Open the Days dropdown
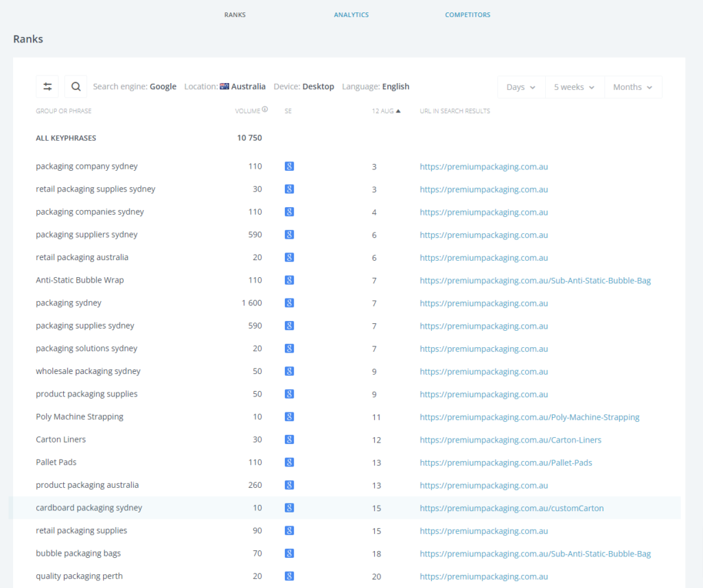703x588 pixels. pos(521,87)
